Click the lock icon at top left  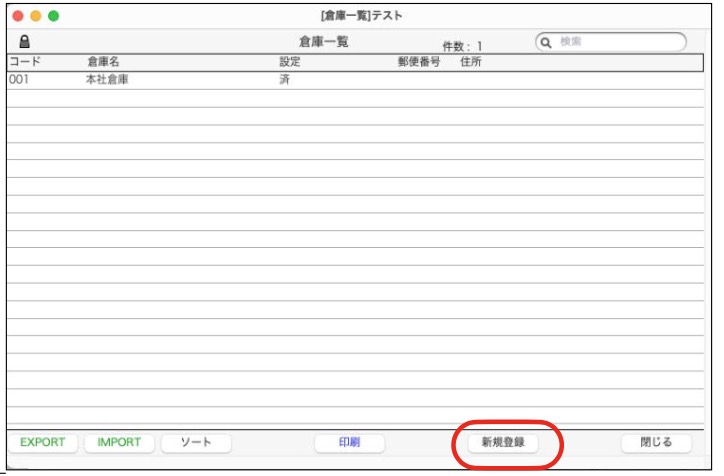coord(25,42)
